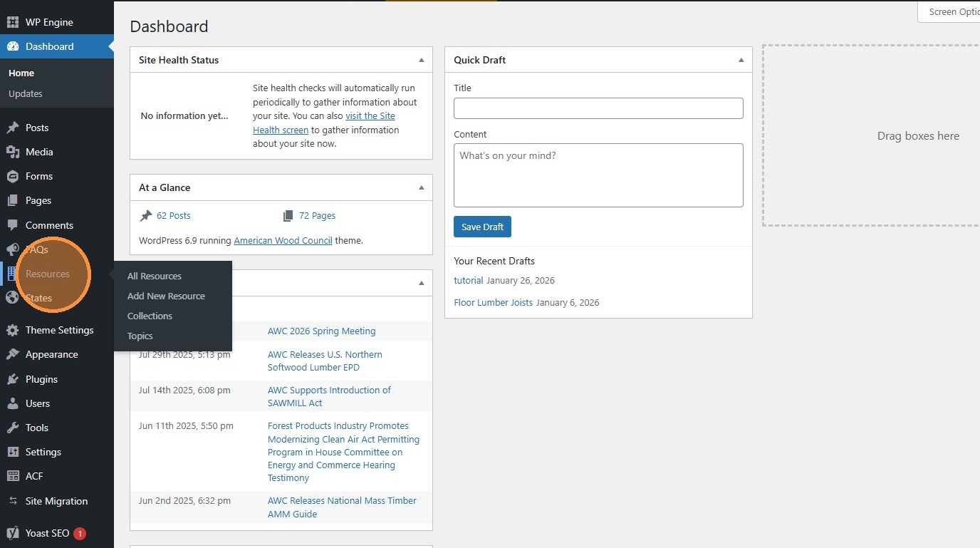Click the Save Draft button
980x548 pixels.
tap(482, 227)
